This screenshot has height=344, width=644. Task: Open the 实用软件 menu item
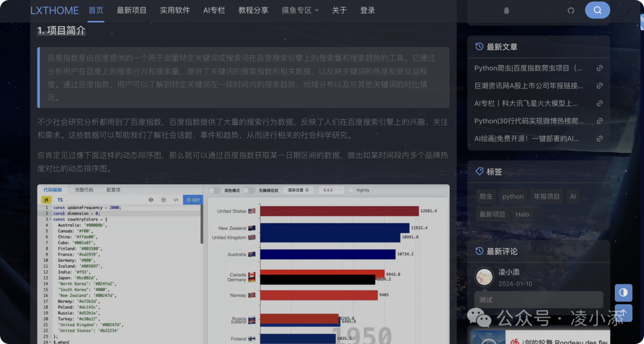pos(175,10)
